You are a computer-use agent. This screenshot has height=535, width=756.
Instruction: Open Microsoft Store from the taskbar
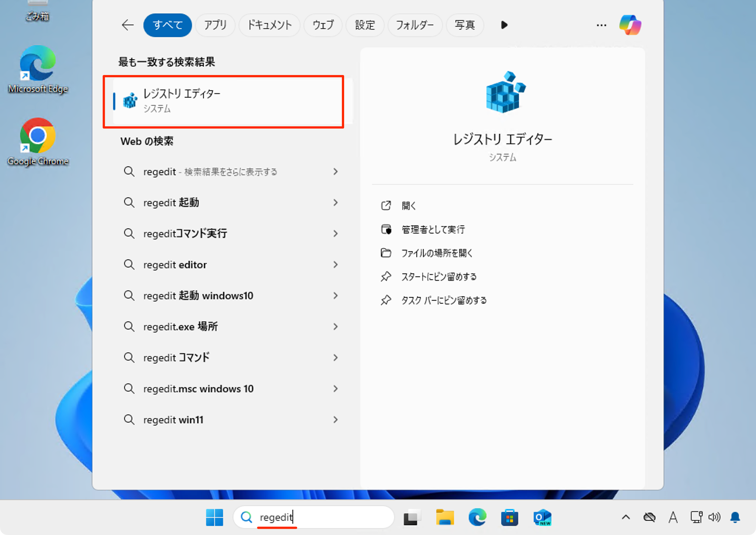[509, 517]
